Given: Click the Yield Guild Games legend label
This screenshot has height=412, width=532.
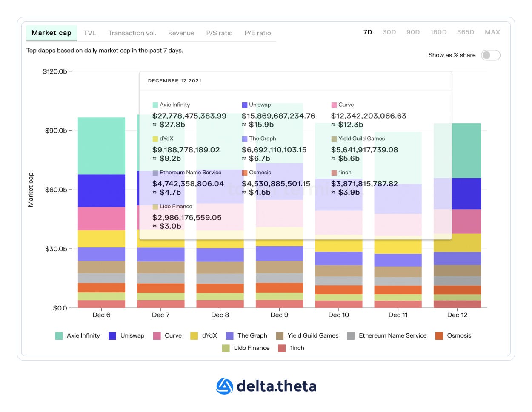Looking at the screenshot, I should click(313, 335).
